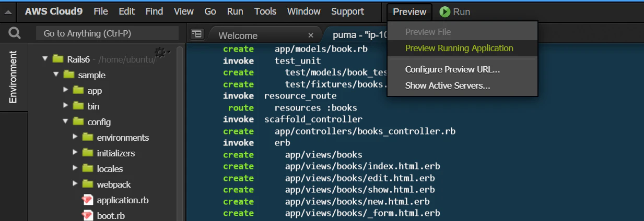Expand the locales folder arrow
This screenshot has width=644, height=221.
[75, 168]
